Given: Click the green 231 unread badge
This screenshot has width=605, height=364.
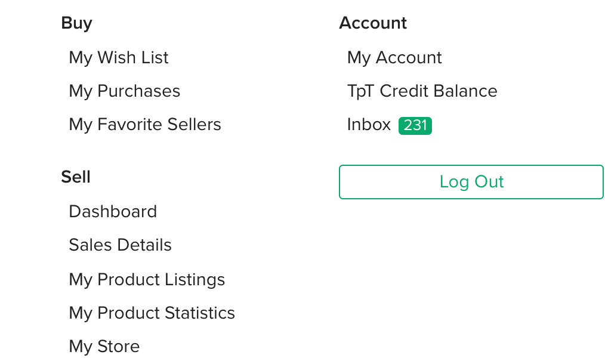Looking at the screenshot, I should click(415, 125).
